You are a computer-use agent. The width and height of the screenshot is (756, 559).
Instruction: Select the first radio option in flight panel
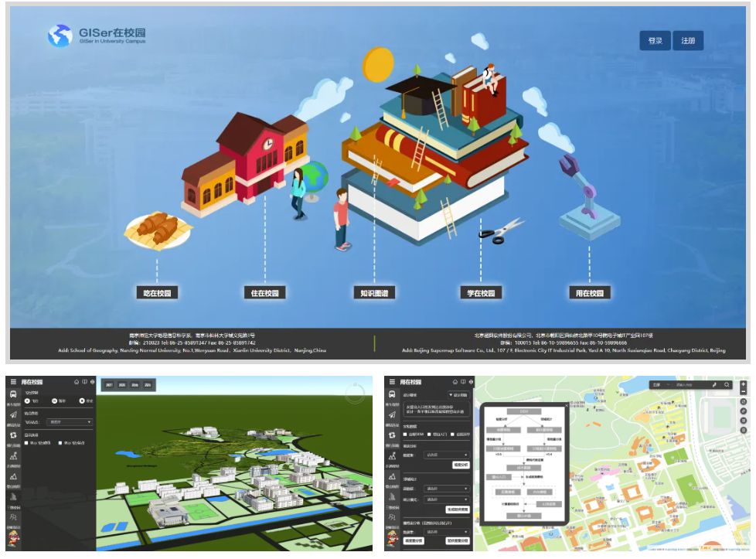(x=29, y=401)
